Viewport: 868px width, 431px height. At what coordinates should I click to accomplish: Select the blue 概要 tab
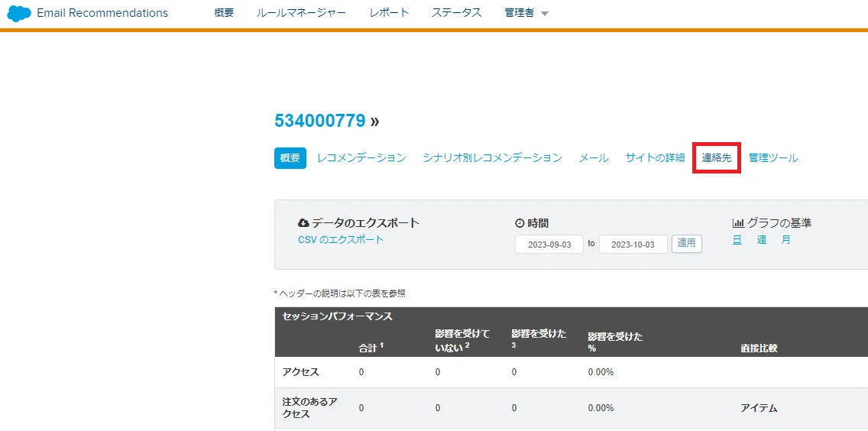point(290,158)
